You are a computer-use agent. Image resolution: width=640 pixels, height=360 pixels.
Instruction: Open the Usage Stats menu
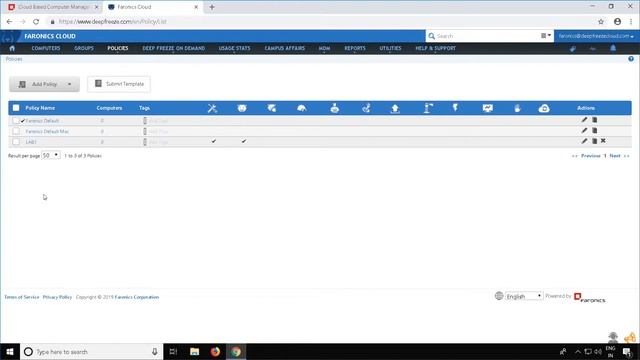tap(234, 48)
